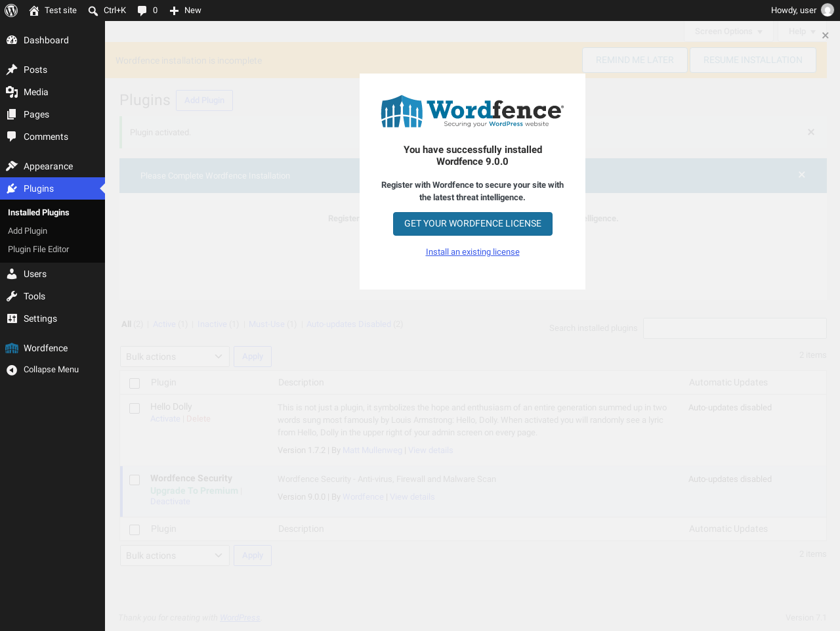Click the Users person icon
The image size is (840, 631).
pyautogui.click(x=12, y=274)
